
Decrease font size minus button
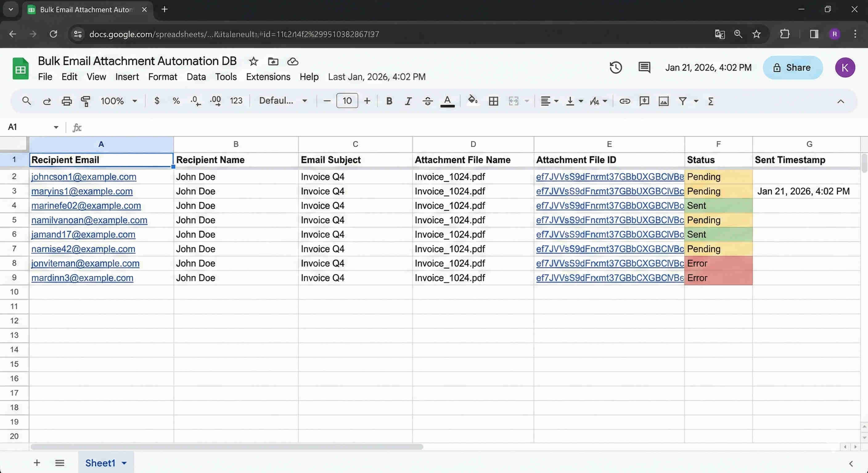(326, 101)
